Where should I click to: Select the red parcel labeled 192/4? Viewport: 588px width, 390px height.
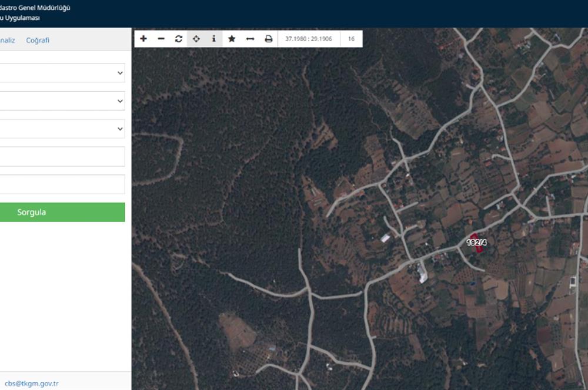476,243
